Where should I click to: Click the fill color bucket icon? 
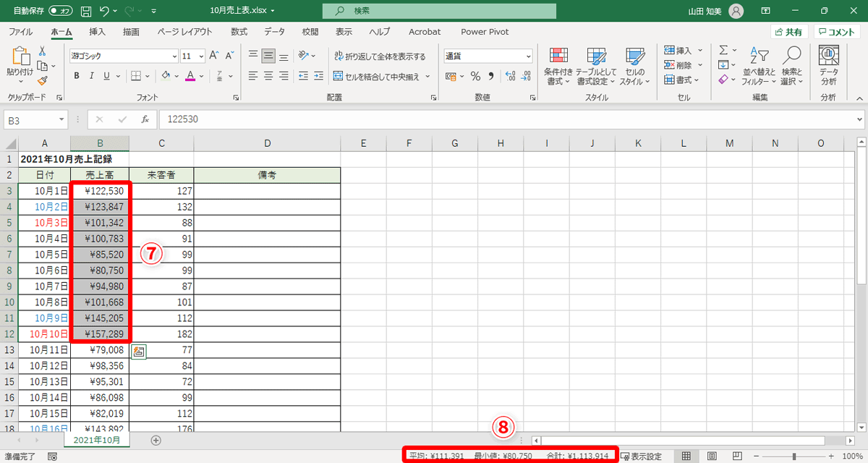point(166,76)
